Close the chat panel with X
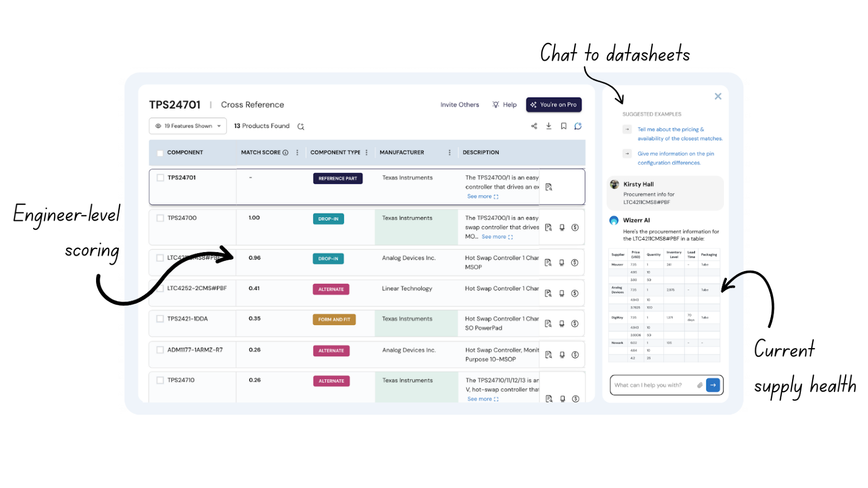The height and width of the screenshot is (488, 868). pyautogui.click(x=718, y=97)
